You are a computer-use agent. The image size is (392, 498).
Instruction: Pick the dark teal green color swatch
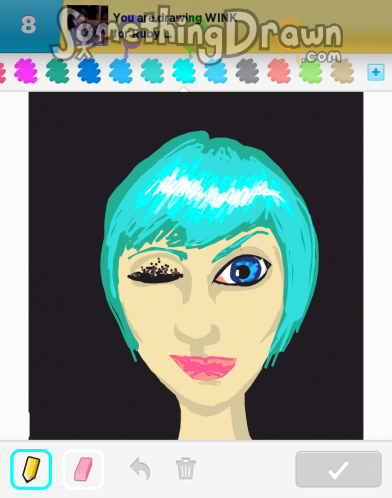[x=57, y=71]
